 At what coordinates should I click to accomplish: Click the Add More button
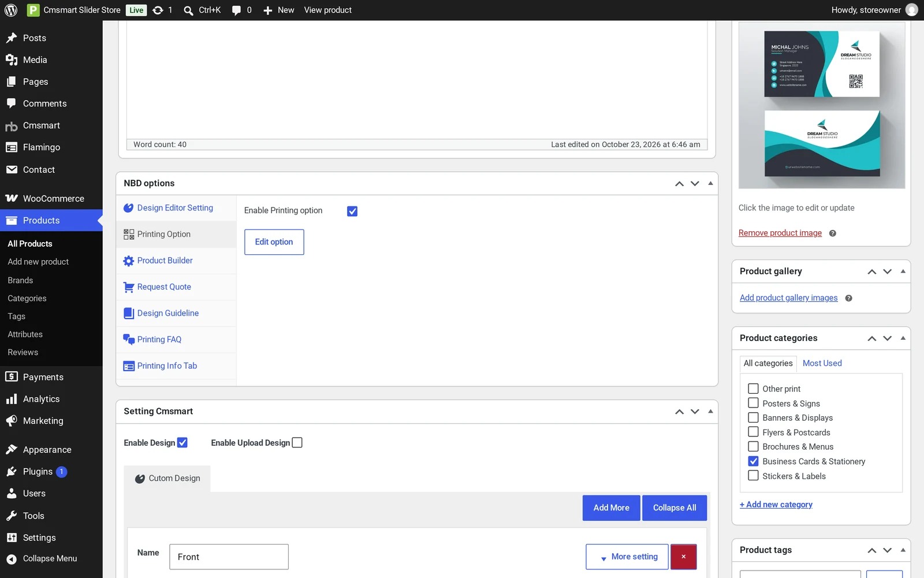(x=611, y=508)
